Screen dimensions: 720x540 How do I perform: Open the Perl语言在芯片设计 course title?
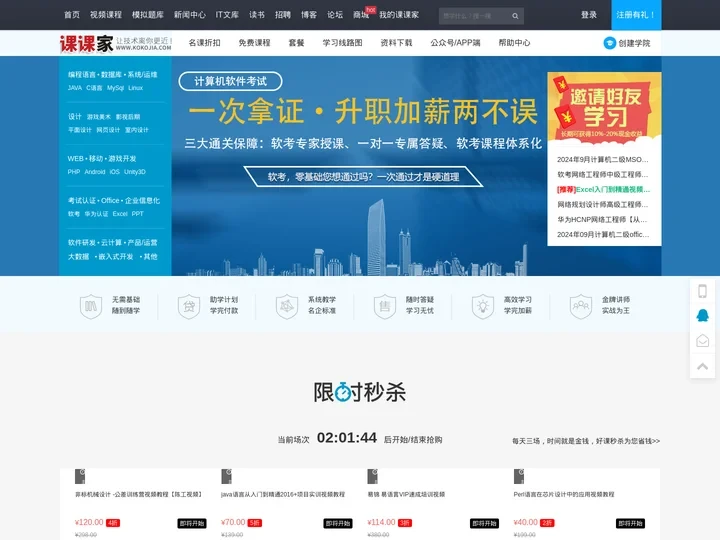563,495
